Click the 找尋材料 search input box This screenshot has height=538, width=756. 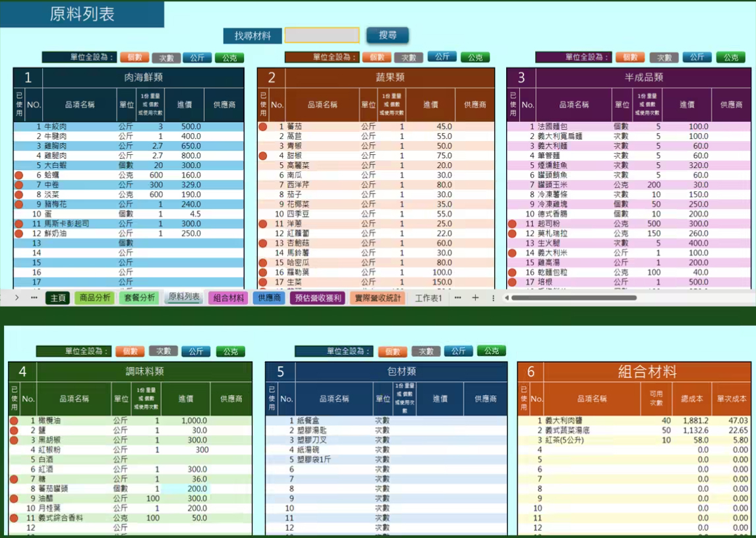coord(322,36)
